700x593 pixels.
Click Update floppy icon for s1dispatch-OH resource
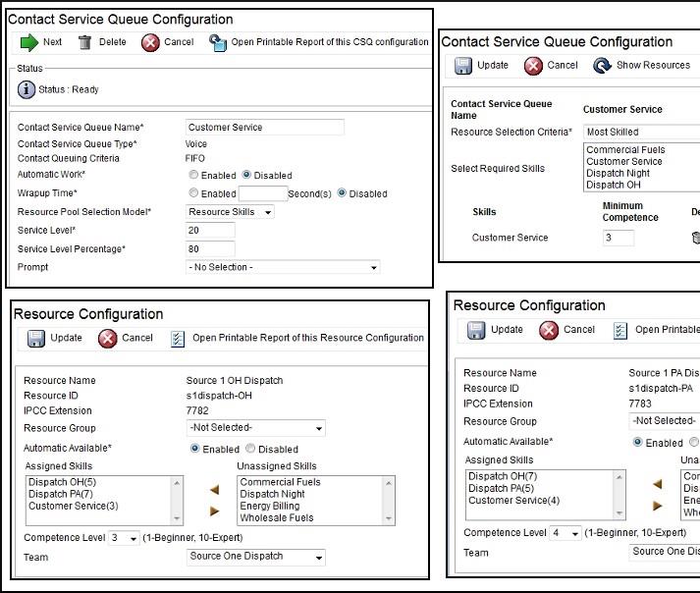point(35,339)
